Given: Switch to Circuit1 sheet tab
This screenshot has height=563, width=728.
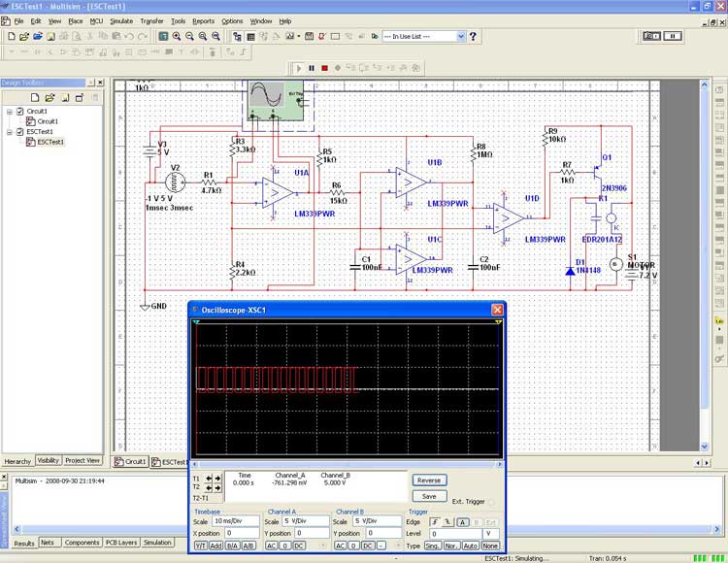Looking at the screenshot, I should coord(130,461).
